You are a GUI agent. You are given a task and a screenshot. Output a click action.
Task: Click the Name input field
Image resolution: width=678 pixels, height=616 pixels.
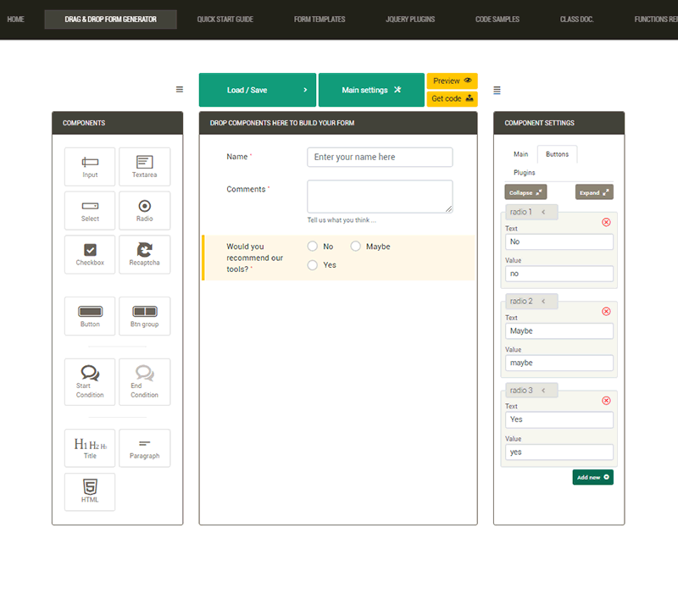point(380,157)
